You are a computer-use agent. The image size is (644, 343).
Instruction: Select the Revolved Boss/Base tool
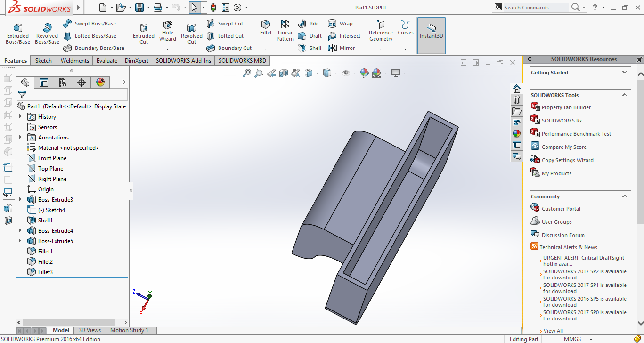click(x=47, y=34)
